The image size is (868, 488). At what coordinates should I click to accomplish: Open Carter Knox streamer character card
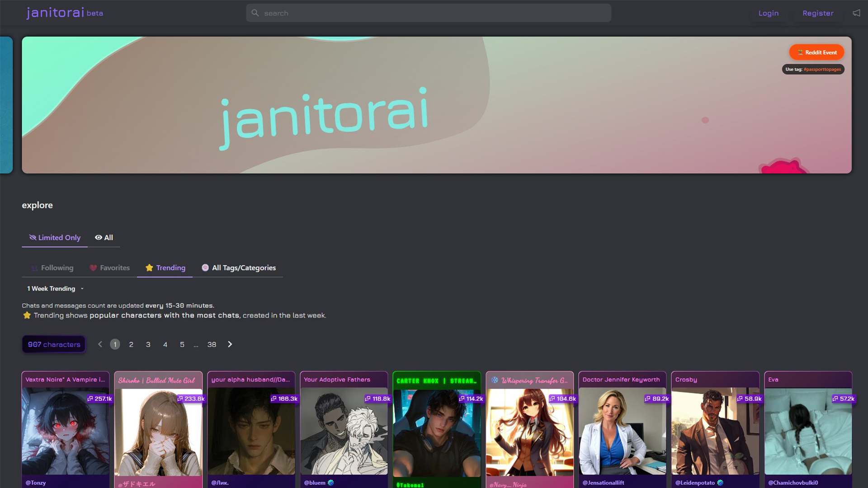pyautogui.click(x=437, y=430)
